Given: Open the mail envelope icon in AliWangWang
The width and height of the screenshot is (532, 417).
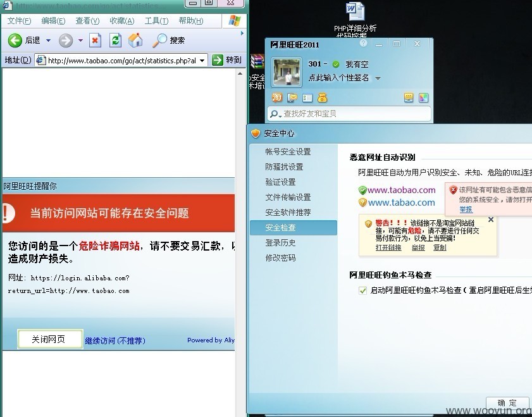Looking at the screenshot, I should 292,98.
